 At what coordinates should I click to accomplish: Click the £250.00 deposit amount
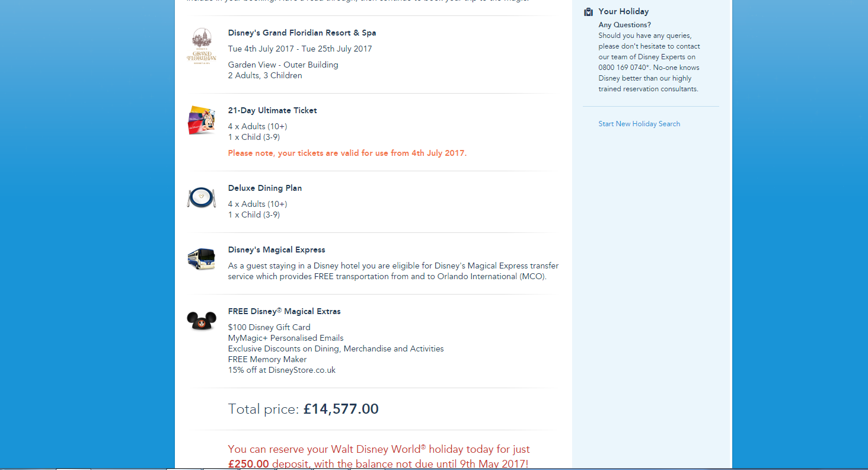(248, 464)
